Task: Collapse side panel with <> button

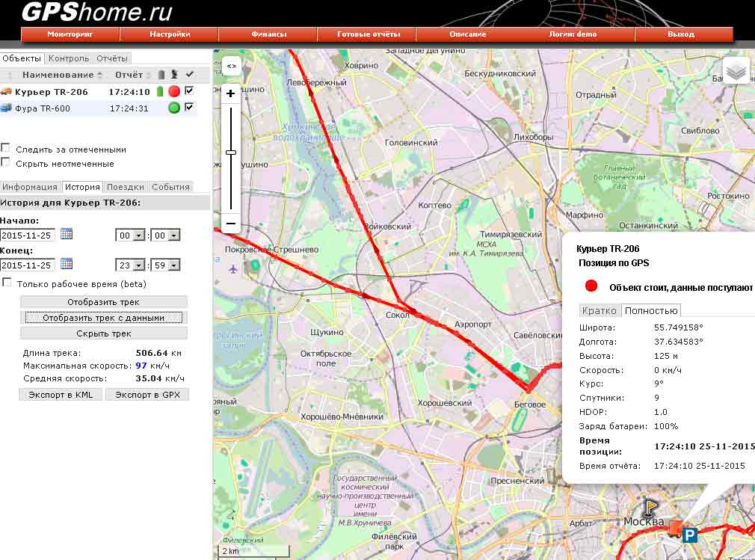Action: 231,66
